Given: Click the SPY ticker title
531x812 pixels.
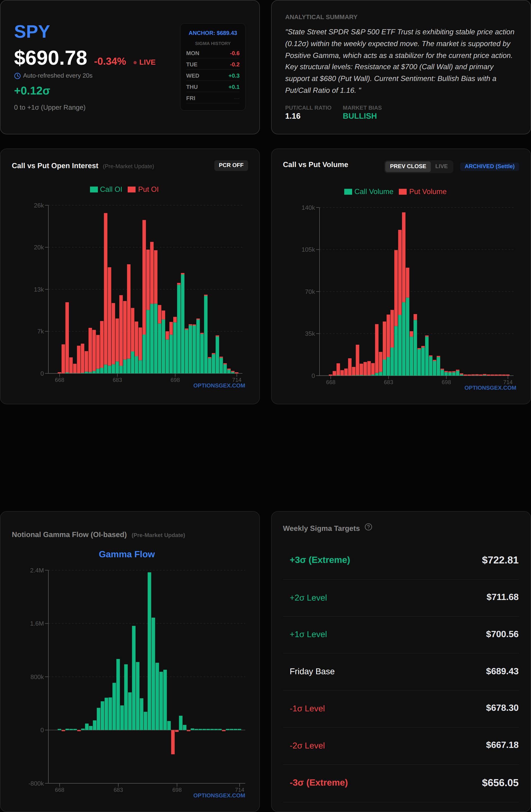Looking at the screenshot, I should (32, 31).
